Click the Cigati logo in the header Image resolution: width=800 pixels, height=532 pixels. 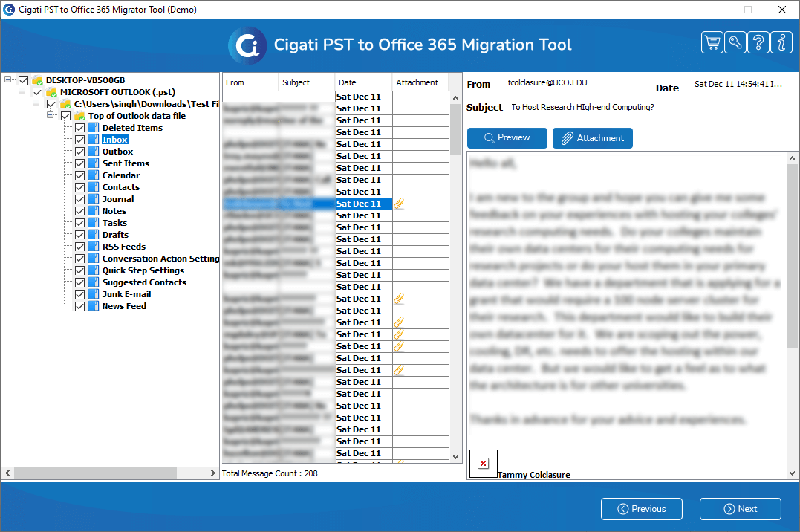[x=247, y=45]
